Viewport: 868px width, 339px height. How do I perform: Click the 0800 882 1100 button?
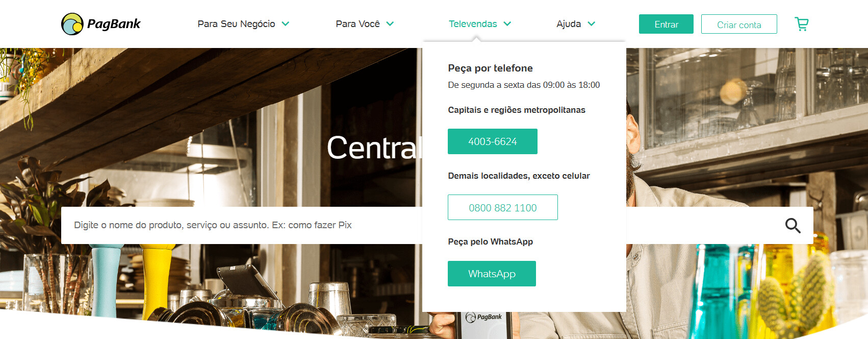tap(503, 207)
